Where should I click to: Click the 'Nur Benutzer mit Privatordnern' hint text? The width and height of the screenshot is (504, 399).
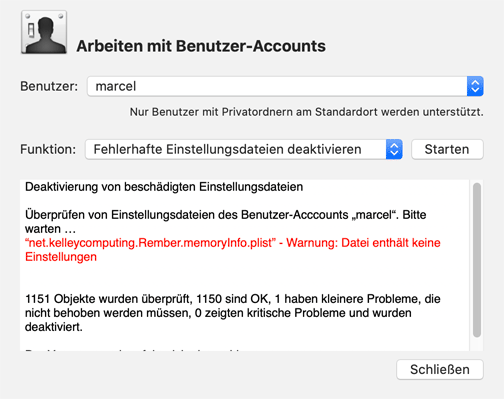click(307, 112)
